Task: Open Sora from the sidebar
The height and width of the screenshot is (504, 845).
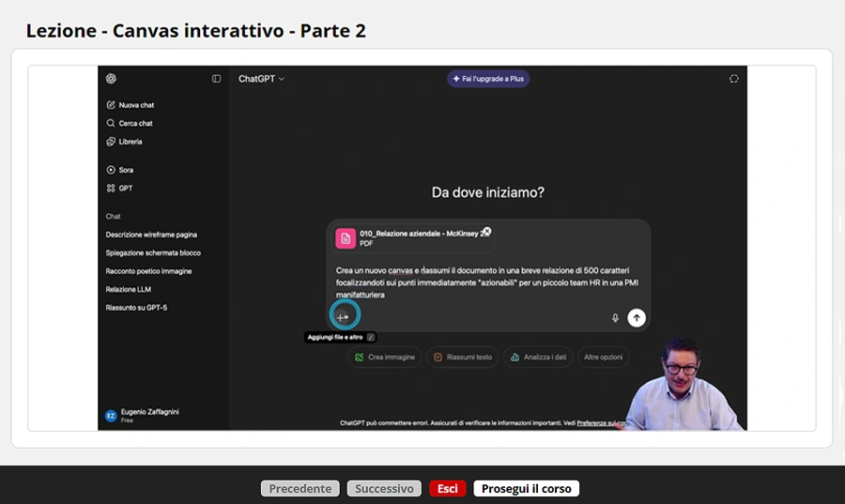Action: click(x=119, y=170)
